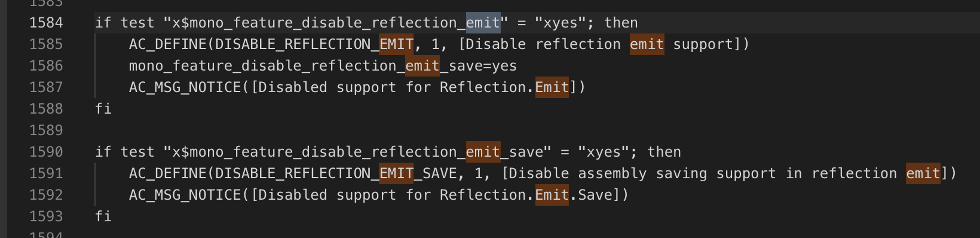Screen dimensions: 980x238
Task: Click highlighted 'emit' at end of line 1591
Action: coord(923,173)
